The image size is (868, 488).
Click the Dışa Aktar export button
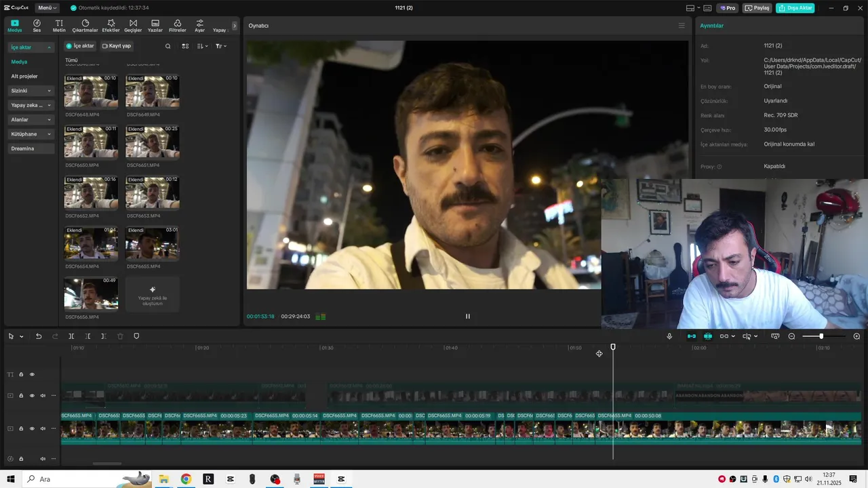click(795, 8)
